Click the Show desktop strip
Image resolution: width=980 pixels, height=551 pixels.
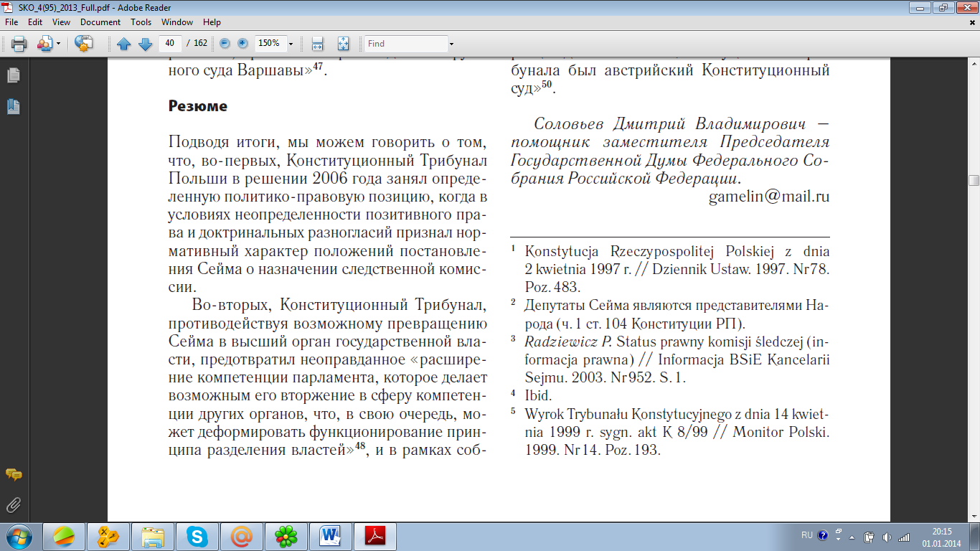(x=975, y=537)
